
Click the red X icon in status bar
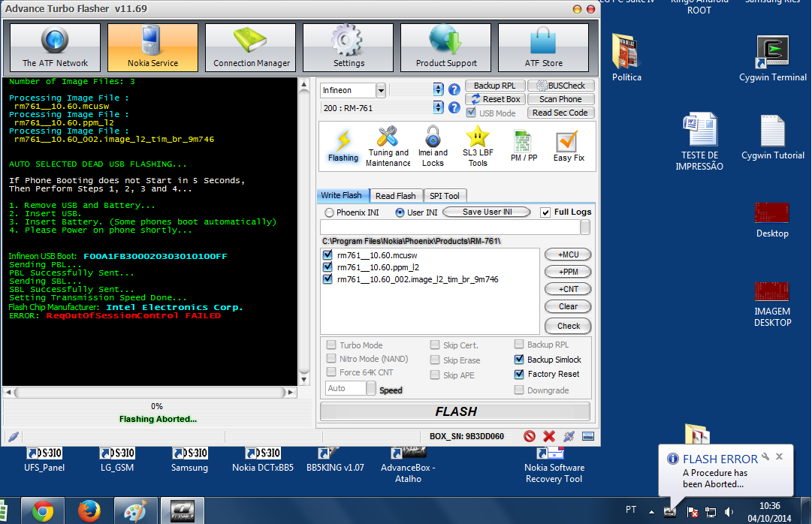[x=549, y=436]
